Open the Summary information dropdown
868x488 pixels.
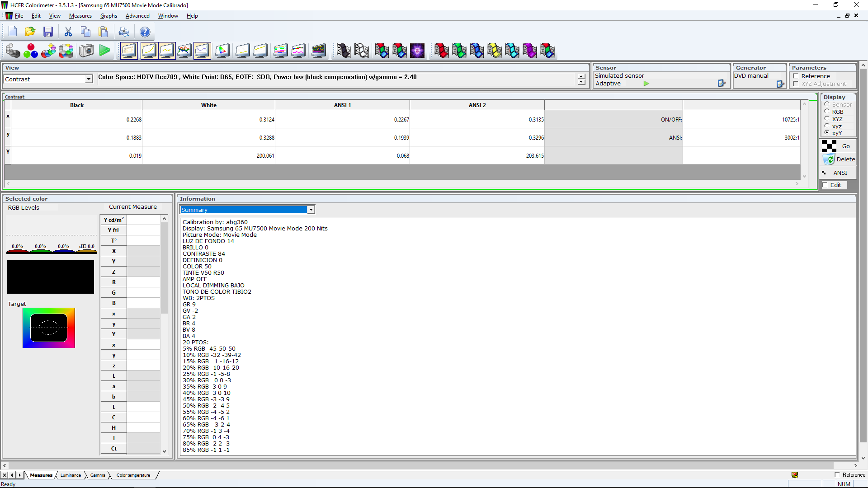pyautogui.click(x=311, y=210)
